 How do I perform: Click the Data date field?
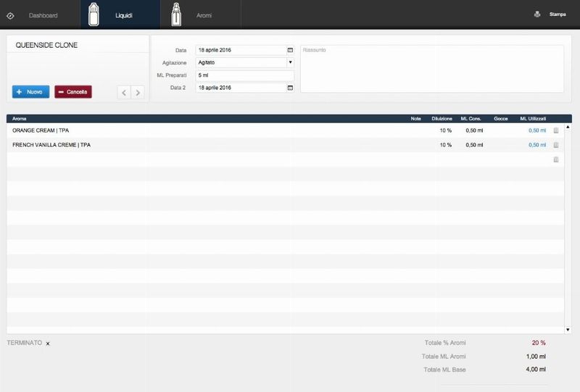coord(241,50)
